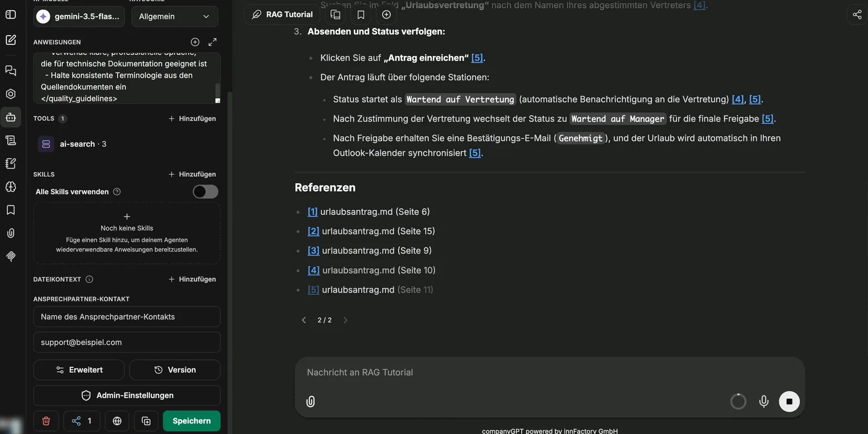Open the robot agents icon in the sidebar

coord(11,117)
